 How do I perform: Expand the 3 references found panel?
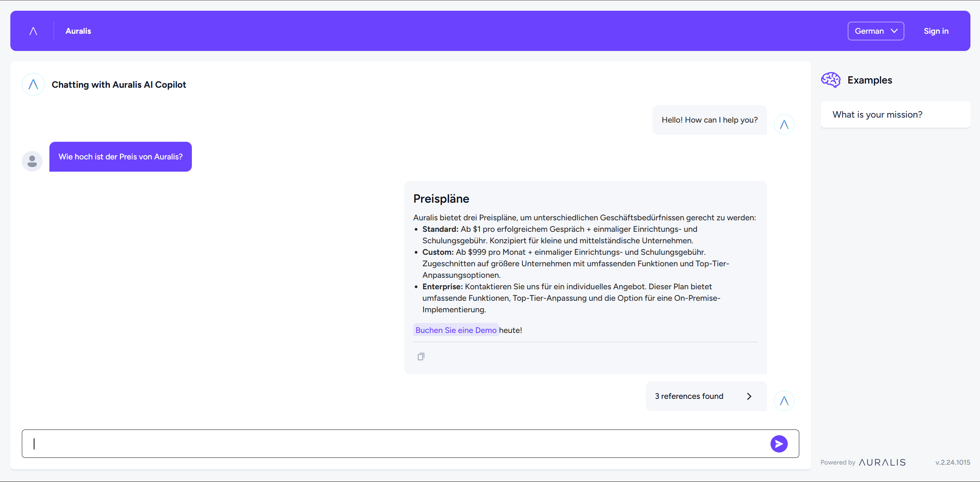pyautogui.click(x=706, y=396)
